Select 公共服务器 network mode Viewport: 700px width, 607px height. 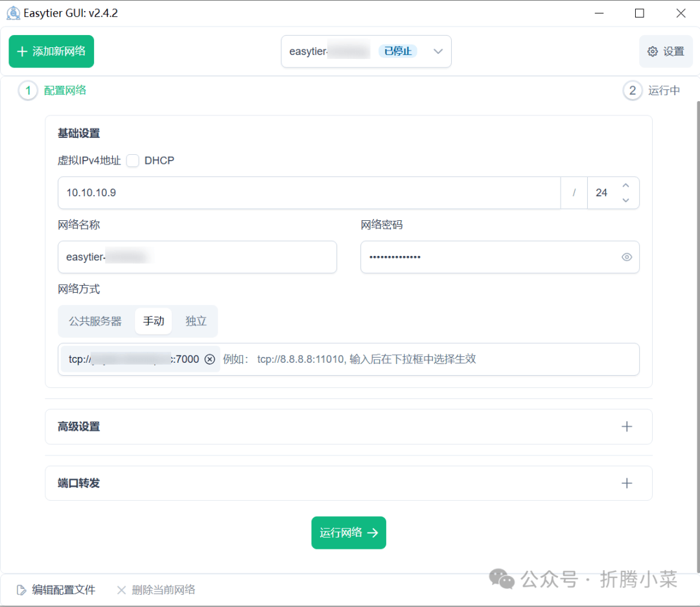(x=95, y=321)
